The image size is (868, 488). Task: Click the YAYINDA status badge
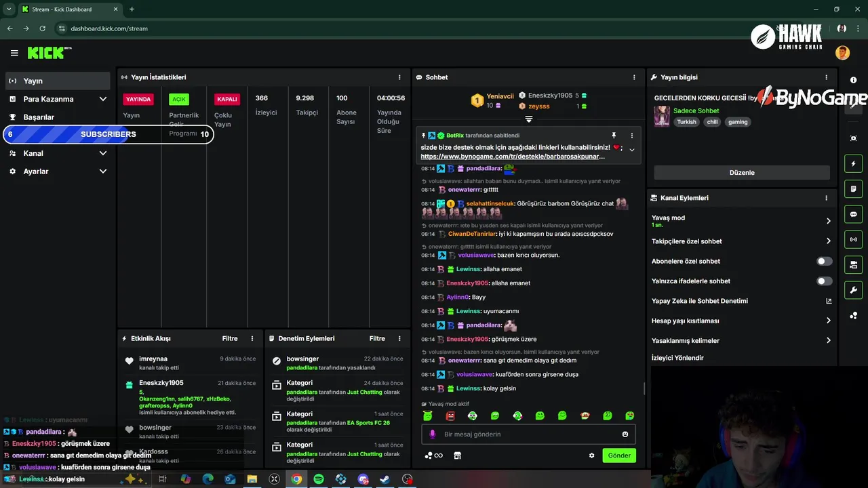138,99
